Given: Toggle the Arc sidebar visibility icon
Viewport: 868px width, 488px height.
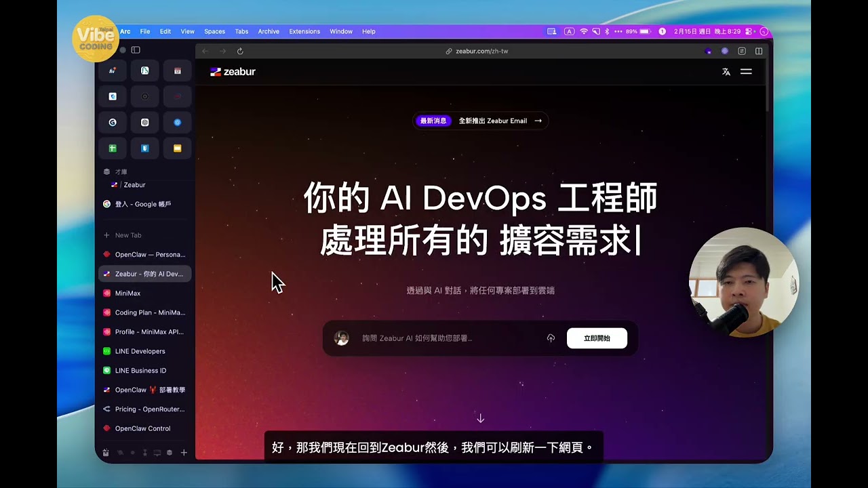Looking at the screenshot, I should pyautogui.click(x=136, y=50).
